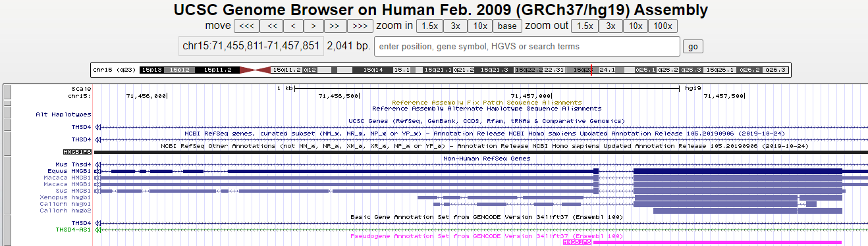Click the Mus Thsd4 label
Image resolution: width=868 pixels, height=246 pixels.
pos(73,164)
